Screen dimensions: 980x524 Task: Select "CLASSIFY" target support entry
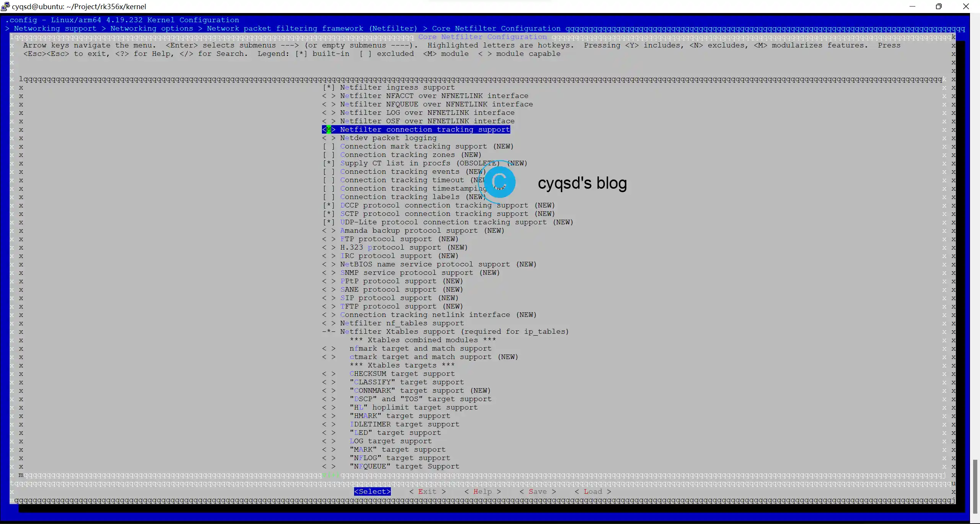(x=393, y=382)
